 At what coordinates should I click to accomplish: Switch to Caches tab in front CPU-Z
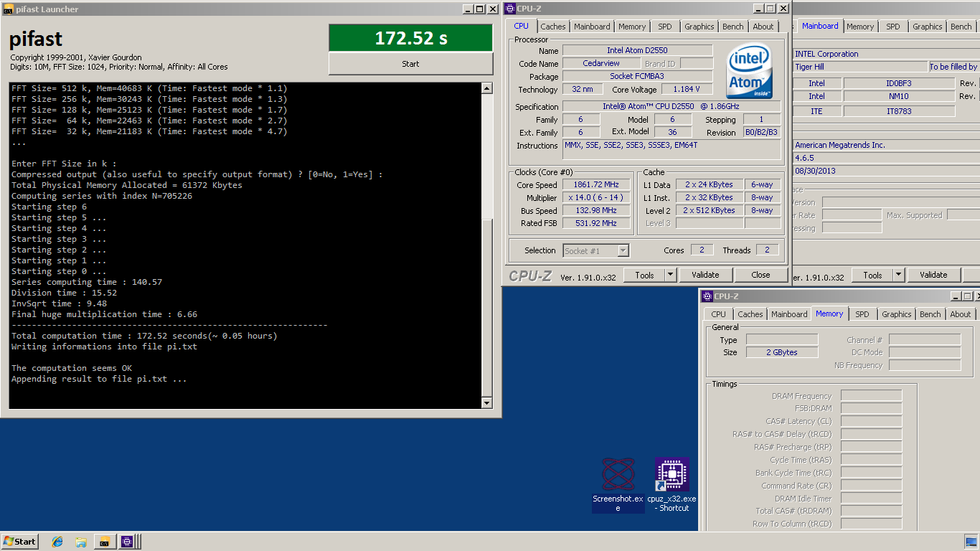pos(552,27)
